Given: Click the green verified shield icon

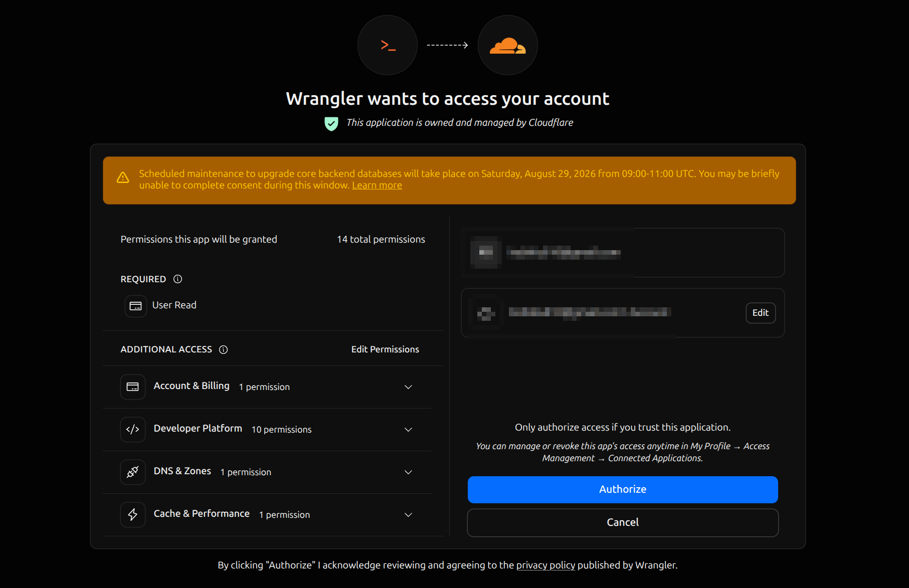Looking at the screenshot, I should (331, 123).
